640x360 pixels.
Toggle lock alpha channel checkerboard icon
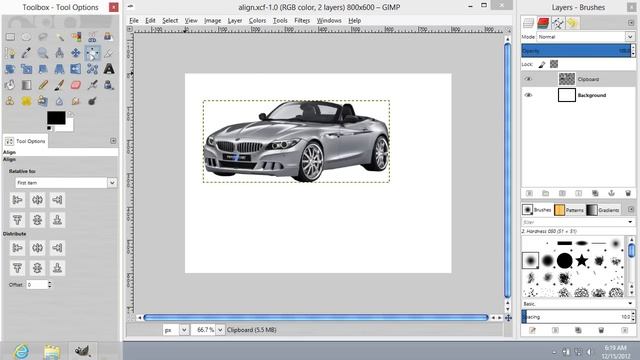pyautogui.click(x=554, y=64)
